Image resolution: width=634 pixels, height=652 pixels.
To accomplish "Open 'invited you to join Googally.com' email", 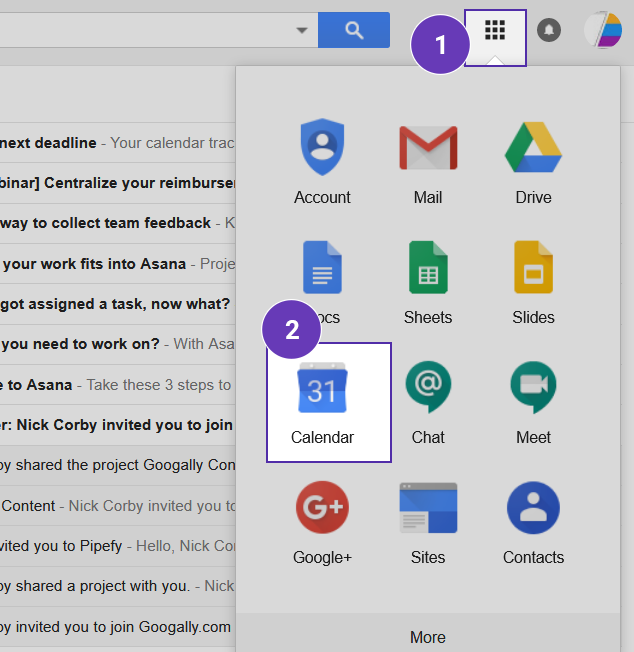I will 118,627.
